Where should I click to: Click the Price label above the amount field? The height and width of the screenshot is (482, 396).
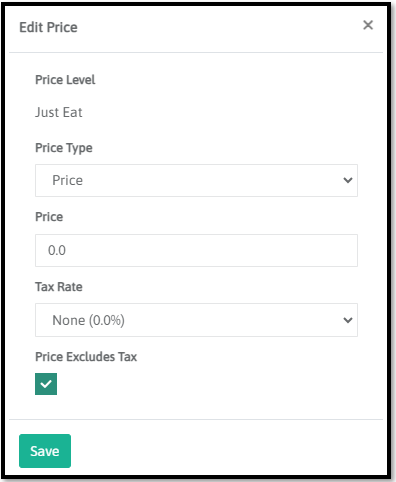[49, 217]
